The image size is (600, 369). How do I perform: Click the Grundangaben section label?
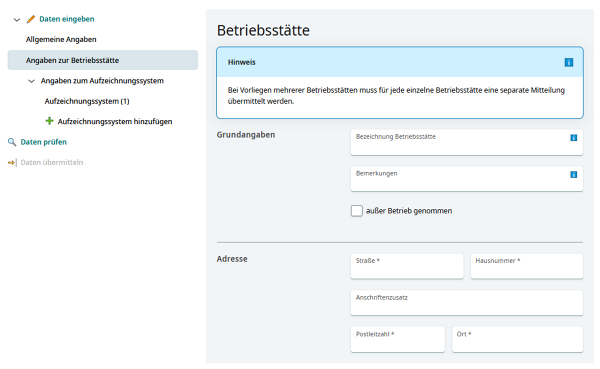(x=246, y=135)
